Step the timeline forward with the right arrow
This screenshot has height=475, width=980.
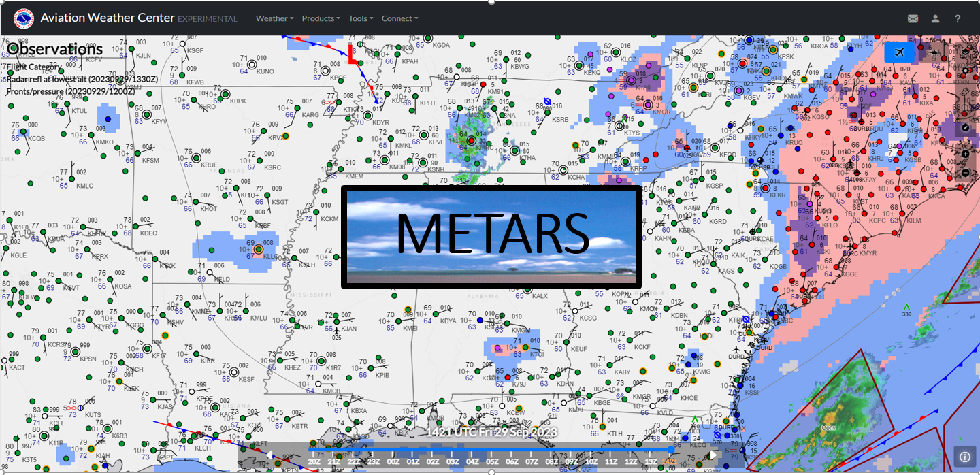713,455
